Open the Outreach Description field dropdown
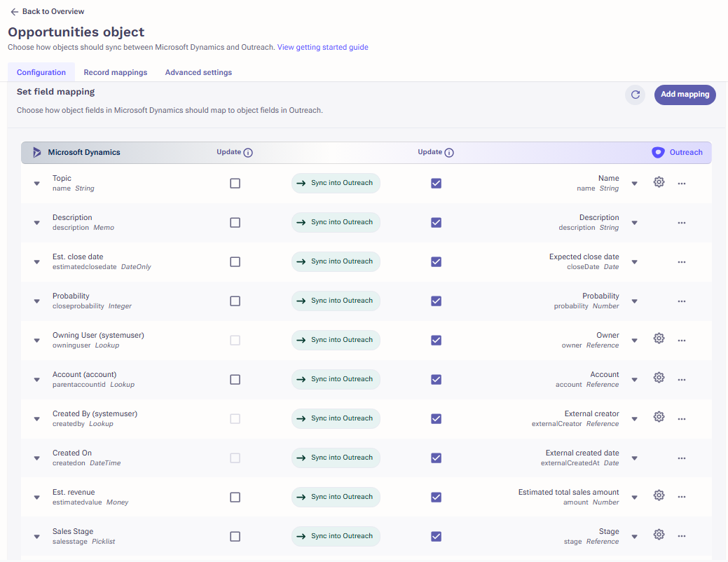 coord(635,223)
